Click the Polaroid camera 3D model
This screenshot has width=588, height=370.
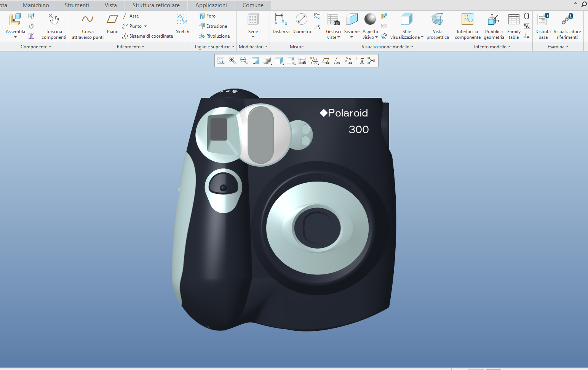(284, 210)
